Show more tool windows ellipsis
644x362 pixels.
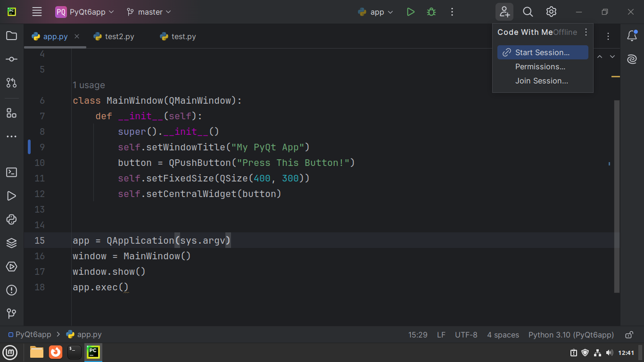12,137
